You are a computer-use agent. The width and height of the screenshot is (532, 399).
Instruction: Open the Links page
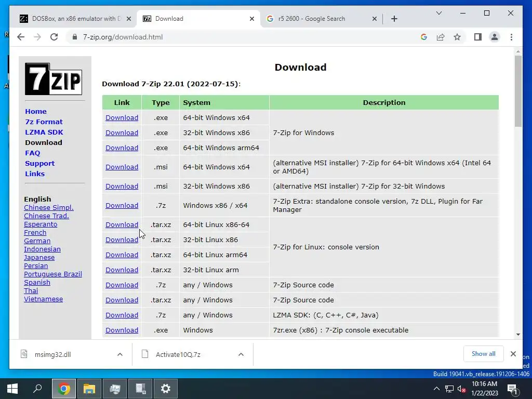coord(35,174)
